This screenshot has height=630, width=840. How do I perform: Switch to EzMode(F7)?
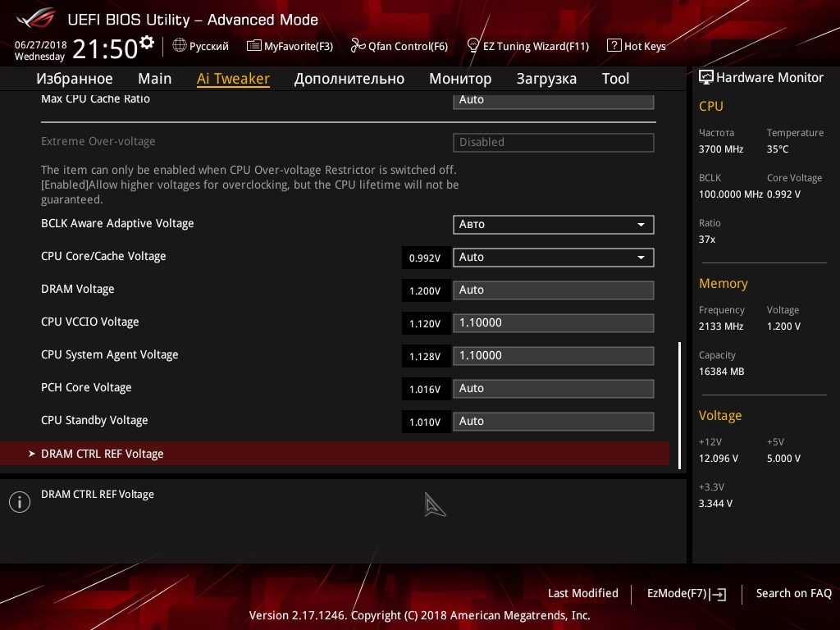pos(687,594)
